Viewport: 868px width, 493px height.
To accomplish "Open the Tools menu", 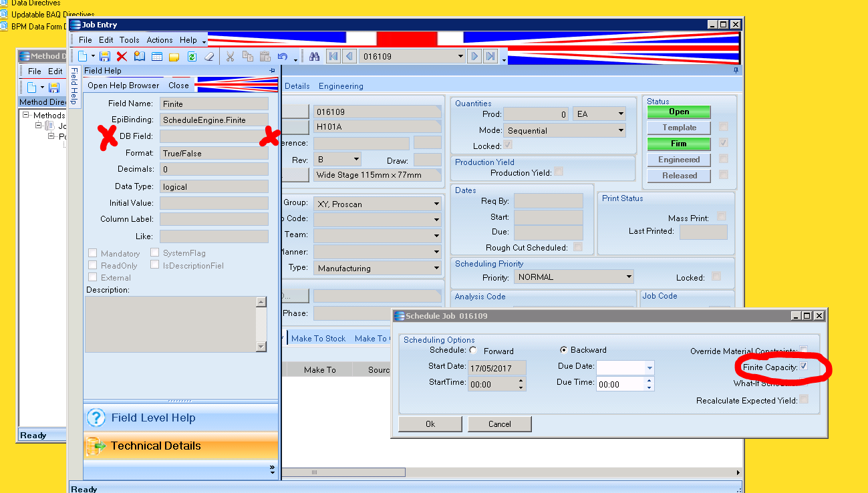I will [x=130, y=40].
